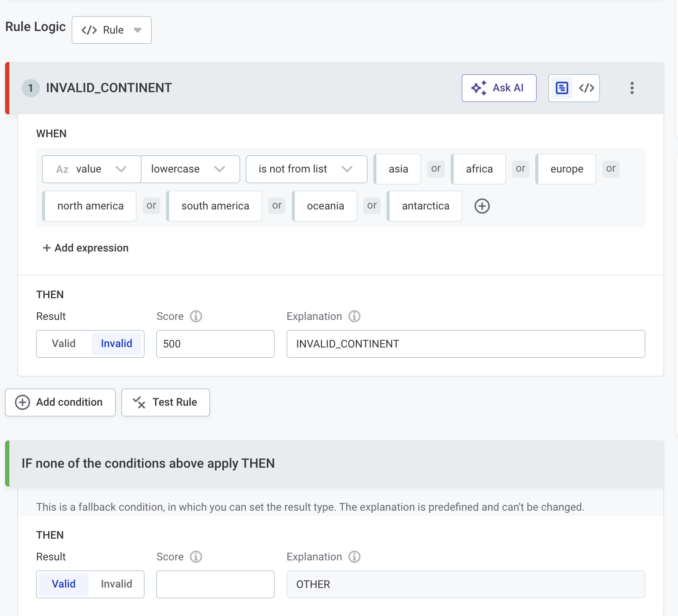The height and width of the screenshot is (616, 678).
Task: Switch to the form view icon
Action: [562, 88]
